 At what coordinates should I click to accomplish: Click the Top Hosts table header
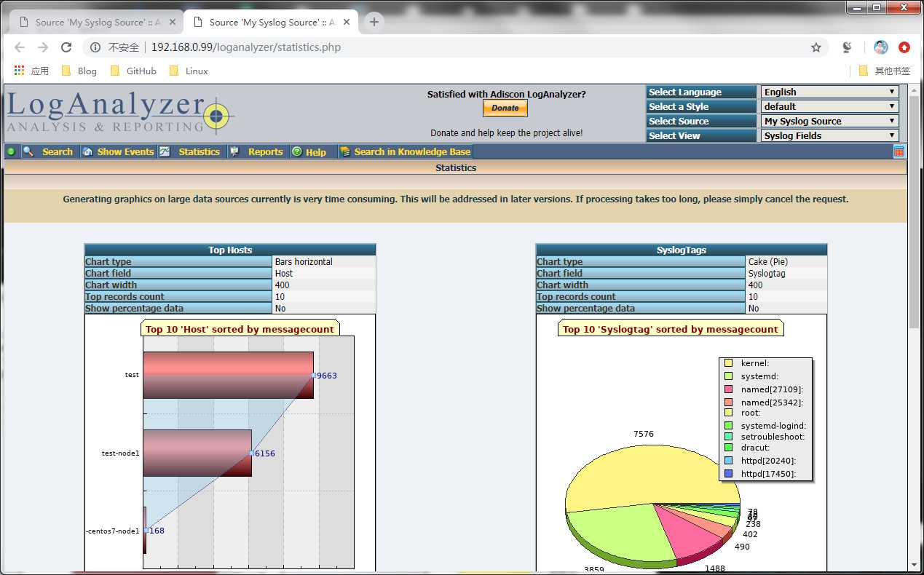pyautogui.click(x=230, y=250)
